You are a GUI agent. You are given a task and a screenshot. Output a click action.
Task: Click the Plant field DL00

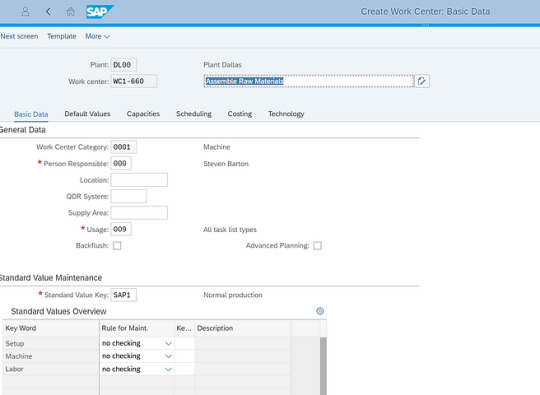(x=124, y=65)
